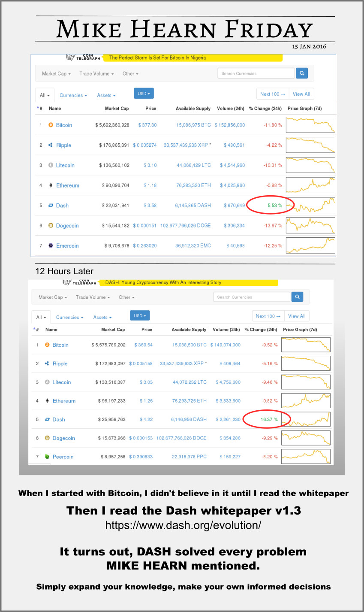This screenshot has width=364, height=612.
Task: Click View All button in top panel
Action: tap(301, 94)
